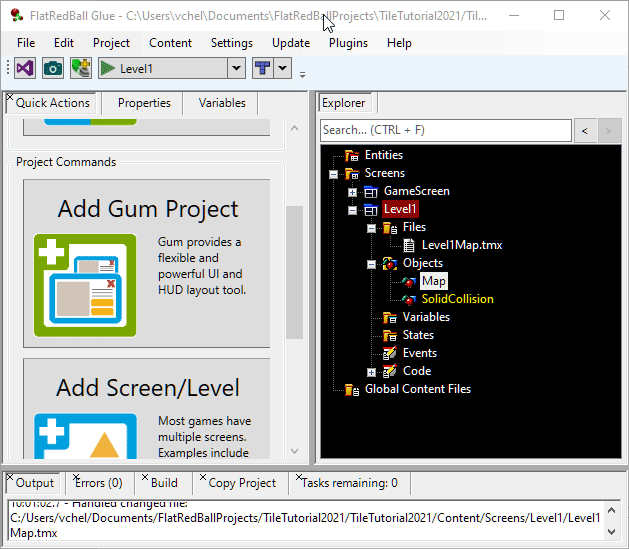Image resolution: width=629 pixels, height=549 pixels.
Task: Expand the GameScreen tree node
Action: (353, 191)
